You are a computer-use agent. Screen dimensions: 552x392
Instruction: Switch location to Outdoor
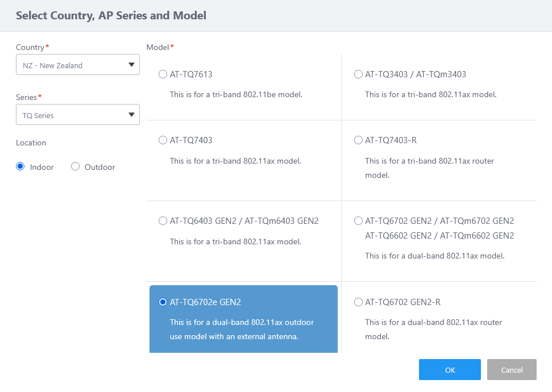[75, 167]
